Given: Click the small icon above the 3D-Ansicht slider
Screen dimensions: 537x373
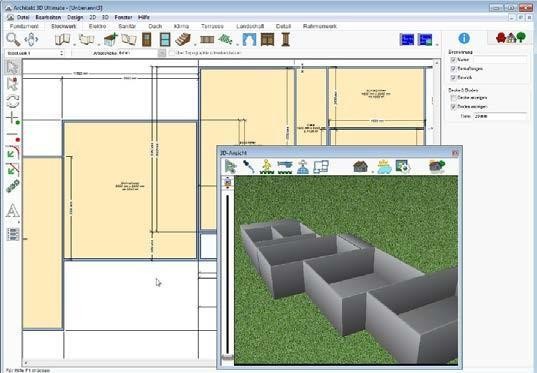Looking at the screenshot, I should (227, 183).
